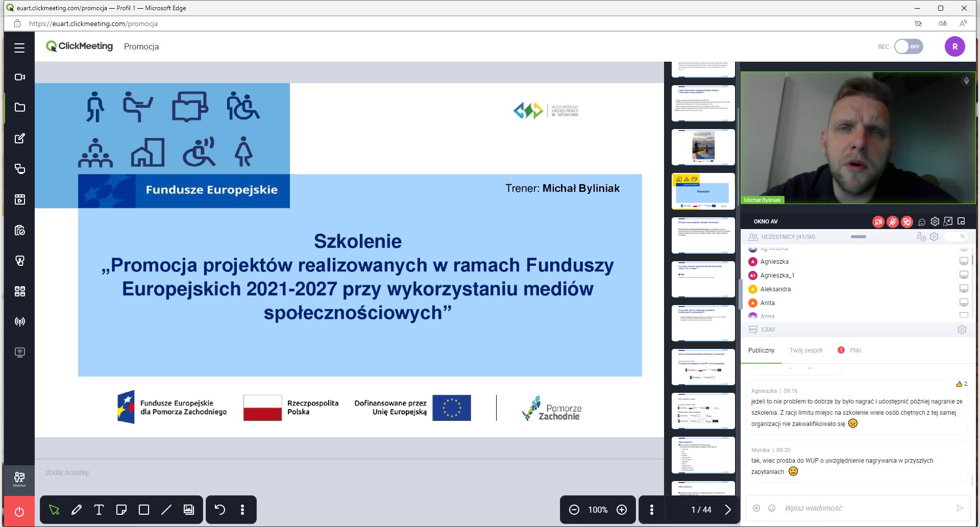Image resolution: width=980 pixels, height=527 pixels.
Task: Insert an image with the picture tool
Action: point(189,510)
